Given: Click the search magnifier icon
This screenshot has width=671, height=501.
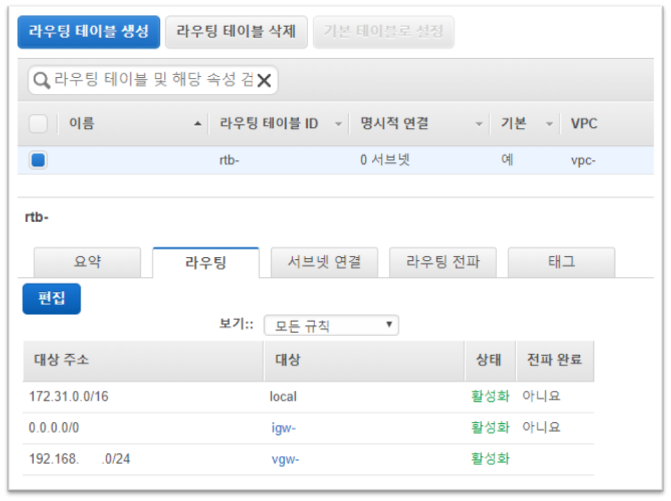Looking at the screenshot, I should pyautogui.click(x=41, y=80).
